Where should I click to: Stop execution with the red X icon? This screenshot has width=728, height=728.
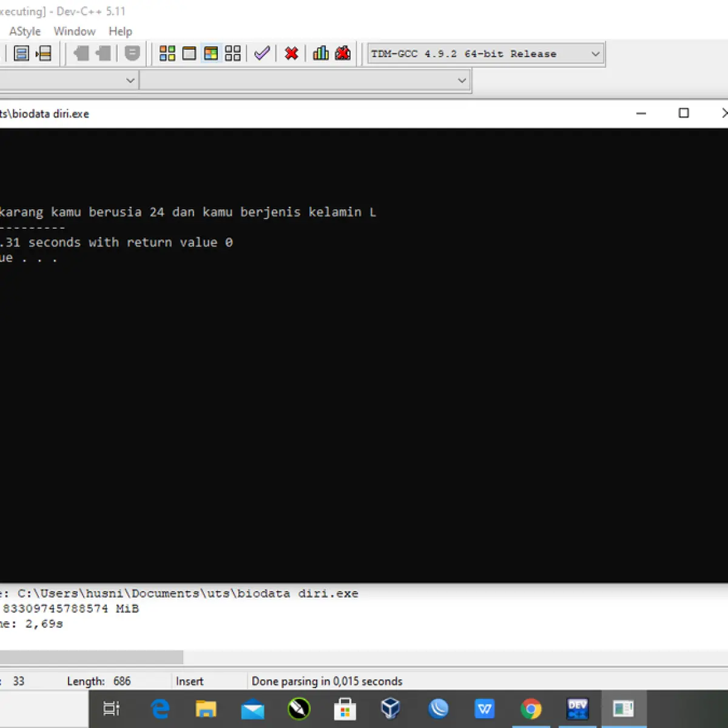pos(291,53)
